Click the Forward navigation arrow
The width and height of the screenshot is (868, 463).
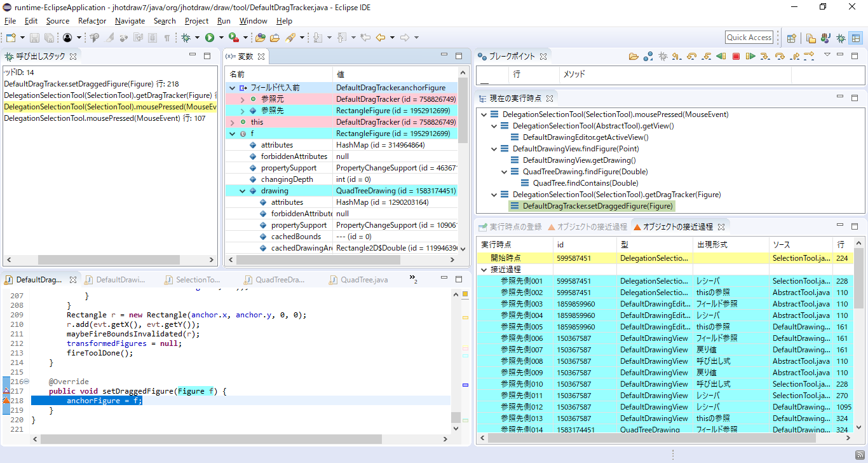[x=404, y=38]
